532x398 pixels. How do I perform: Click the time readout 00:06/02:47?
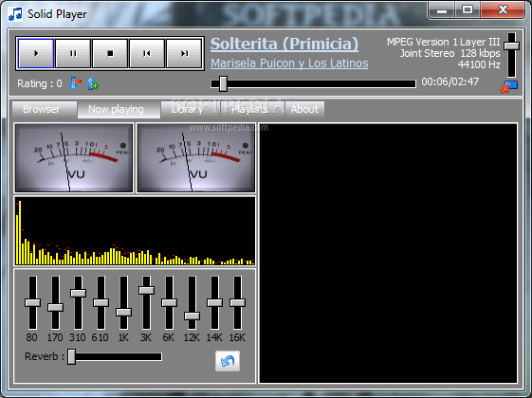(450, 81)
